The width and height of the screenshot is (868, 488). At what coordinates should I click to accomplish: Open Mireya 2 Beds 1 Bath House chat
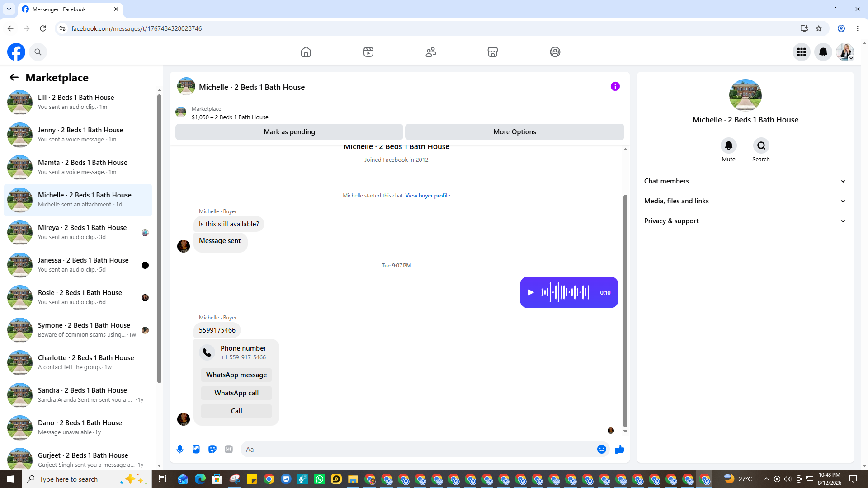78,232
